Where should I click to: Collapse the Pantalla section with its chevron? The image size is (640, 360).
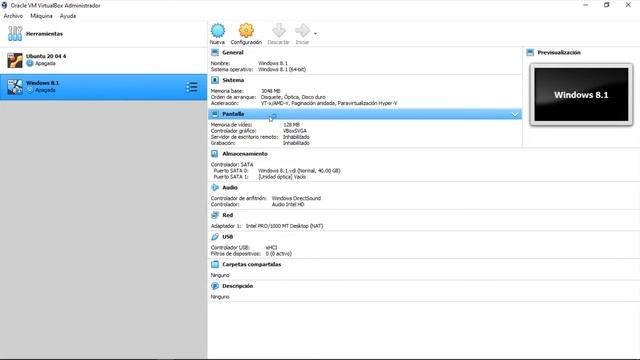coord(515,114)
